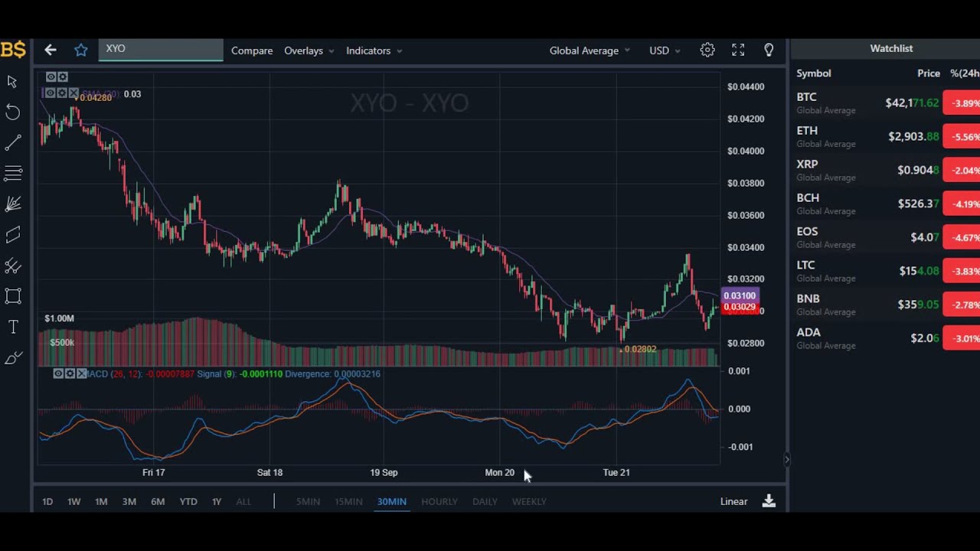Open the Overlays dropdown
This screenshot has width=980, height=551.
point(309,51)
